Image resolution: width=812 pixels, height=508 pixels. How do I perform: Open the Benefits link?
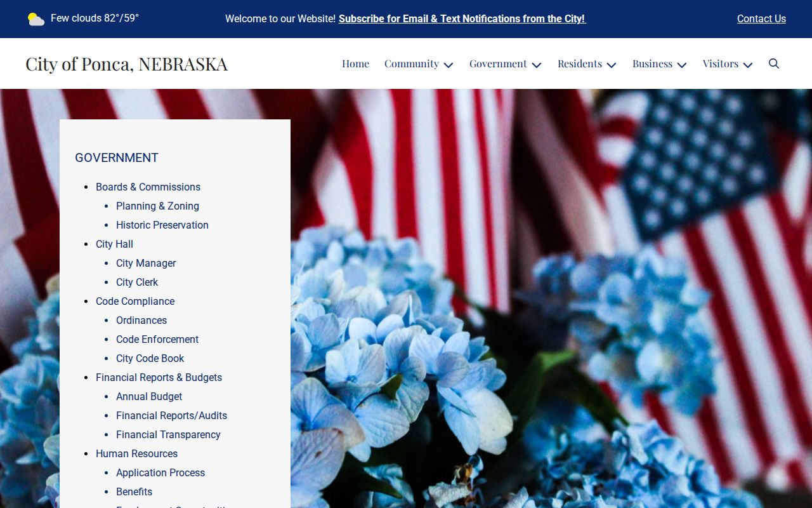pyautogui.click(x=134, y=491)
